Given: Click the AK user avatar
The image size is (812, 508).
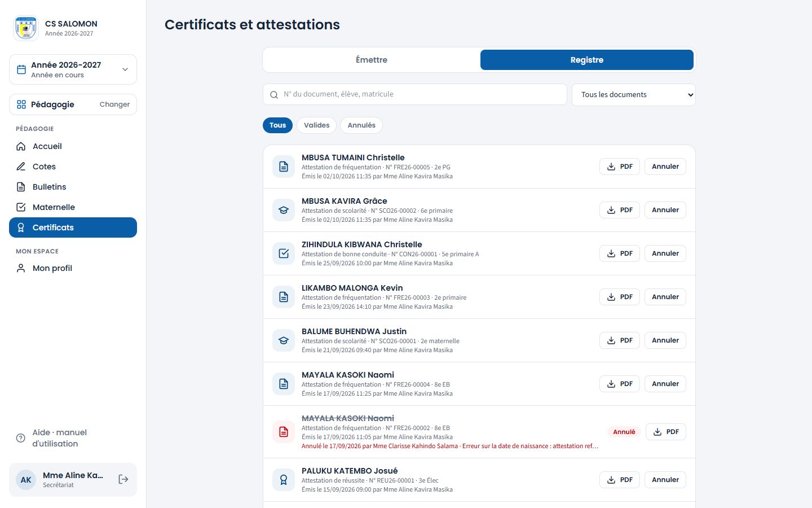Looking at the screenshot, I should coord(26,480).
